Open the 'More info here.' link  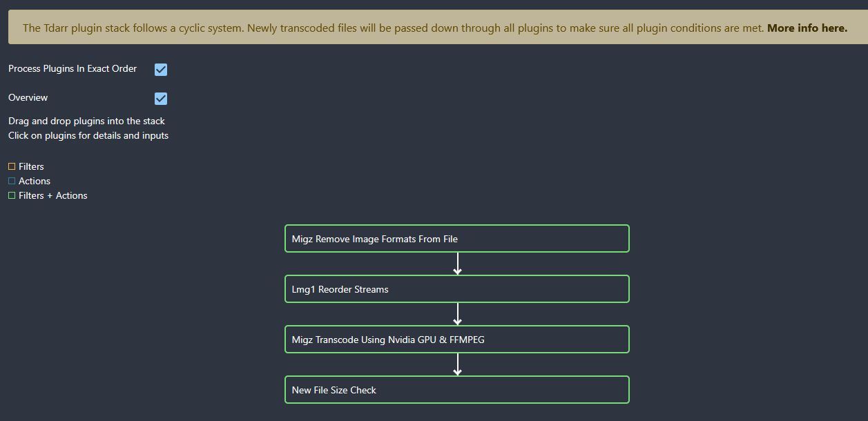click(807, 28)
